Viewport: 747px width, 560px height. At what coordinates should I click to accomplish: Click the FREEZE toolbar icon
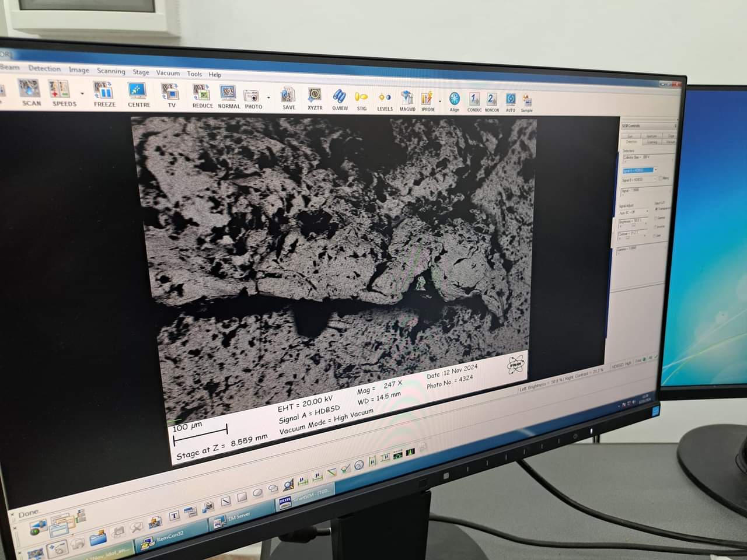pos(104,93)
